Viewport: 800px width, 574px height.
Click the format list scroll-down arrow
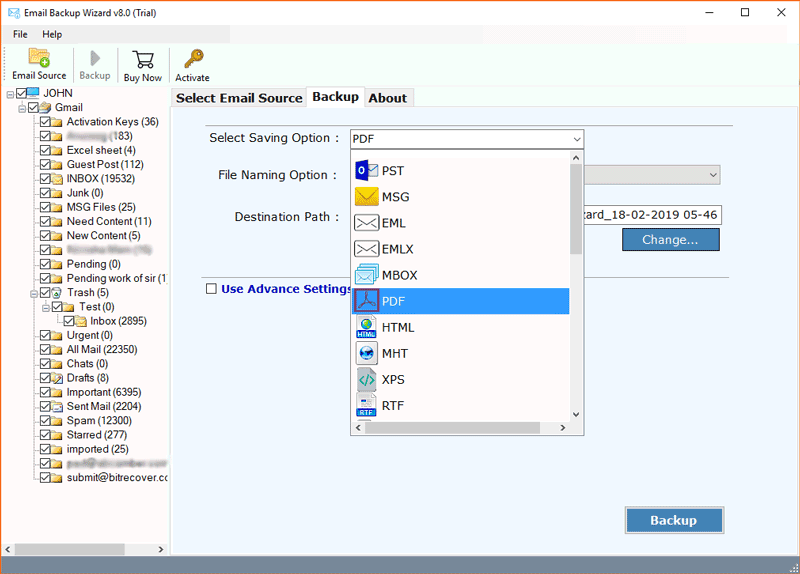[x=576, y=414]
